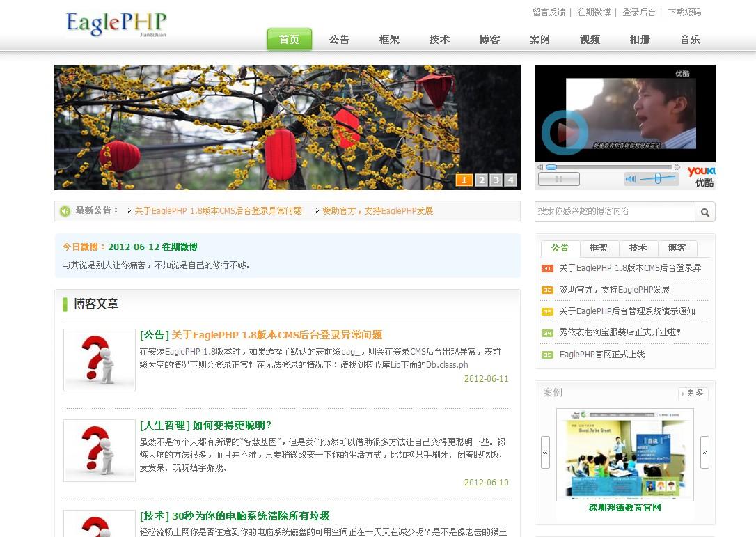Switch to sidebar 框架 tab
Image resolution: width=756 pixels, height=537 pixels.
point(599,248)
